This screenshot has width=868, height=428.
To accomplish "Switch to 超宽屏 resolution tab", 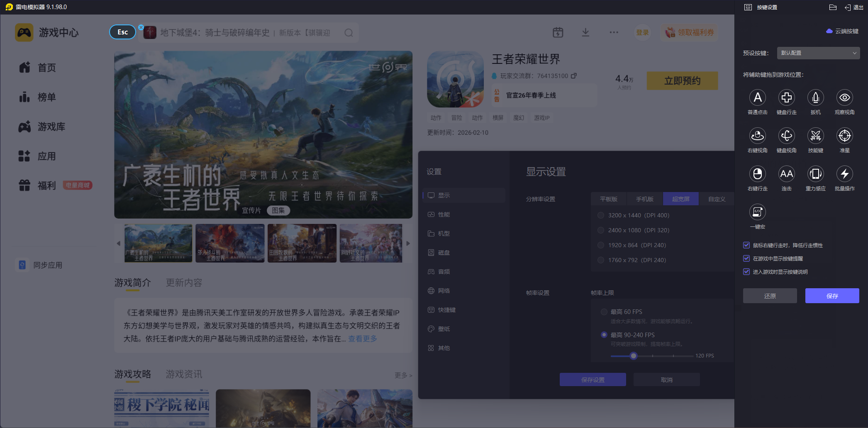I will [x=681, y=199].
